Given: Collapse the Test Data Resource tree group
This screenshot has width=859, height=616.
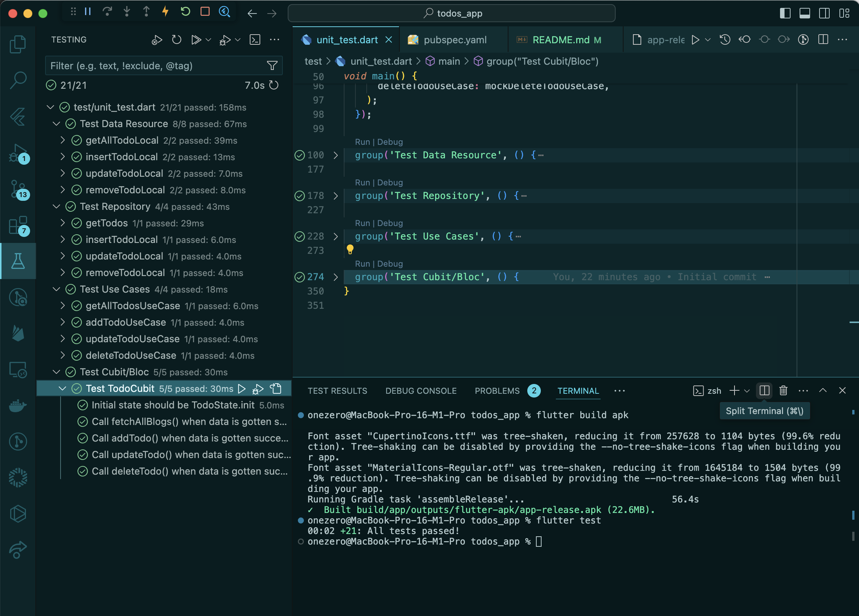Looking at the screenshot, I should tap(56, 124).
